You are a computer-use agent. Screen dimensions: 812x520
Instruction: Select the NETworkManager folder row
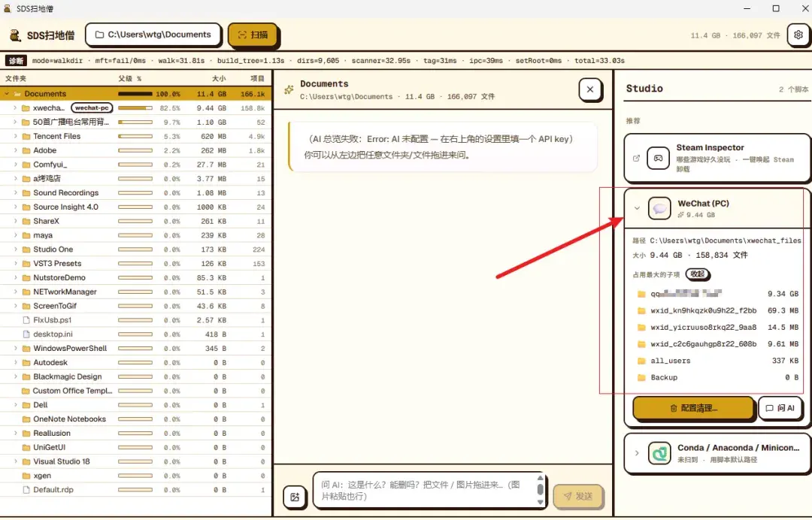(x=135, y=292)
